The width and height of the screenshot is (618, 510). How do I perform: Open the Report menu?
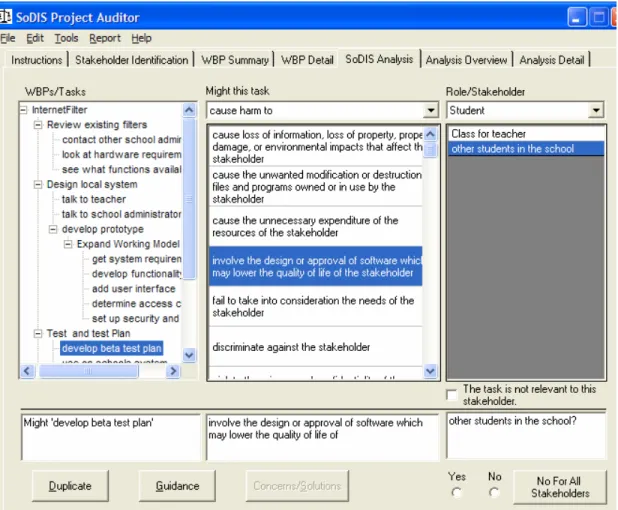[x=104, y=38]
